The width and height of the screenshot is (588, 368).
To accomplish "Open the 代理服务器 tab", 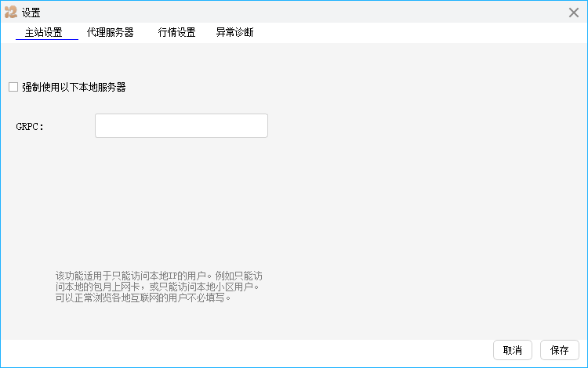I will tap(111, 33).
